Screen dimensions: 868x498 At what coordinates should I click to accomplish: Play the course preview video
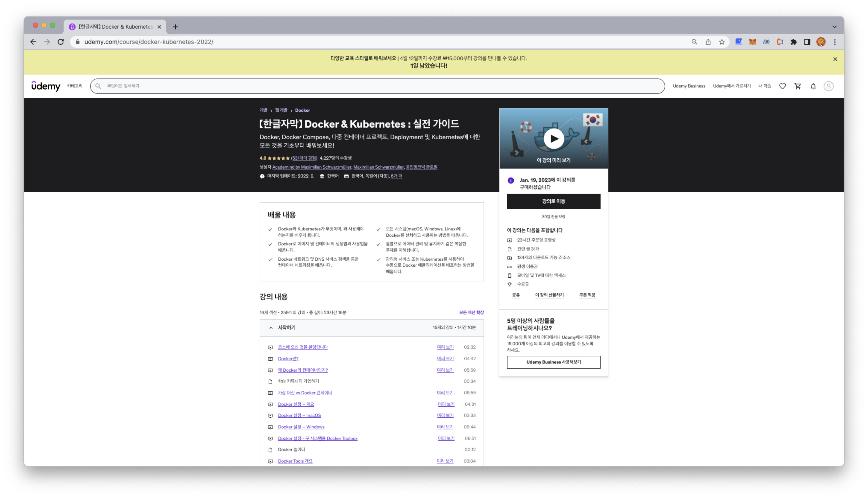click(x=553, y=138)
